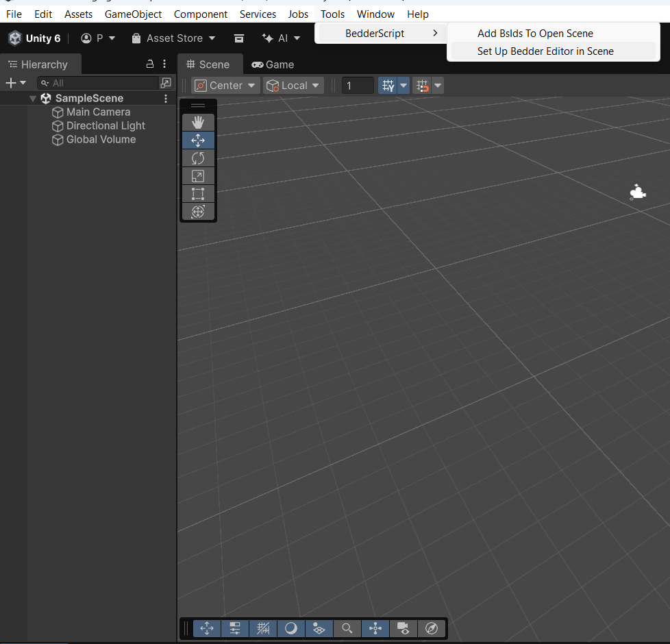Image resolution: width=670 pixels, height=644 pixels.
Task: Open the Assets menu
Action: point(78,14)
